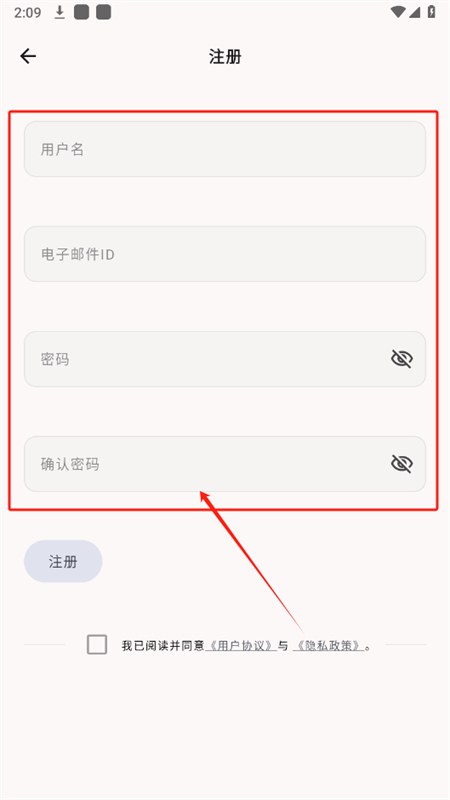
Task: Open the 《隐私政策》 link
Action: pyautogui.click(x=329, y=645)
